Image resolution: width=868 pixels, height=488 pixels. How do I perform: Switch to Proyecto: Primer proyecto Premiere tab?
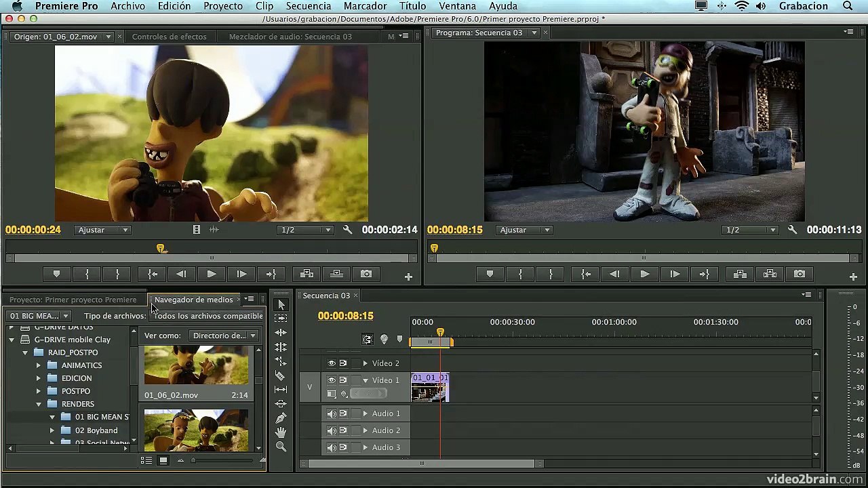73,300
